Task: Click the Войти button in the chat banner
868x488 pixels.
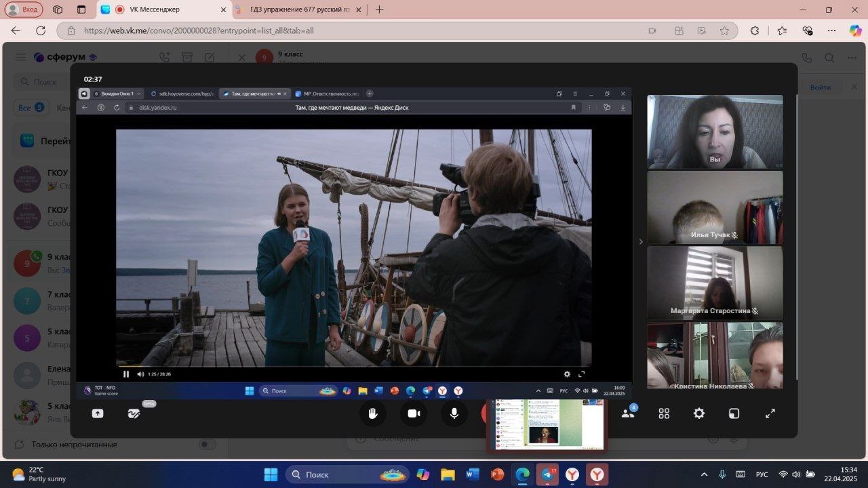Action: click(x=820, y=87)
